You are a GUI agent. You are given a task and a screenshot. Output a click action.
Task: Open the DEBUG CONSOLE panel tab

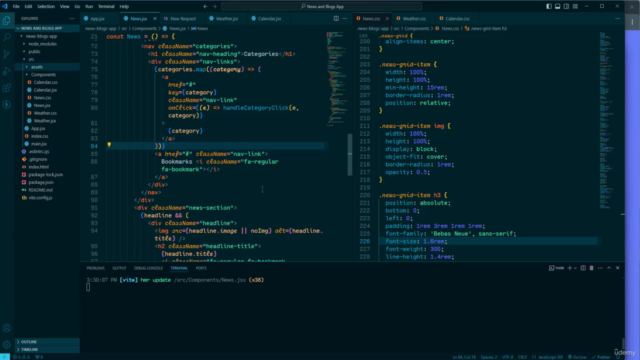(x=148, y=268)
